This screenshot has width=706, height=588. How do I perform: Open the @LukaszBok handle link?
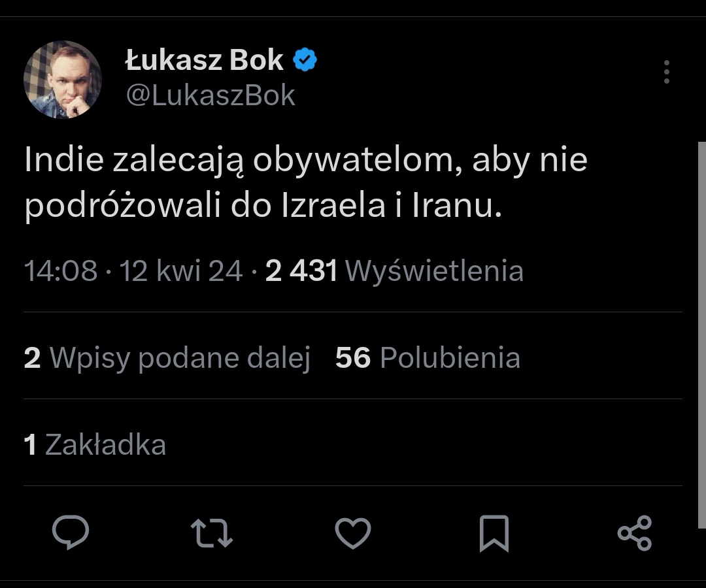(x=210, y=95)
